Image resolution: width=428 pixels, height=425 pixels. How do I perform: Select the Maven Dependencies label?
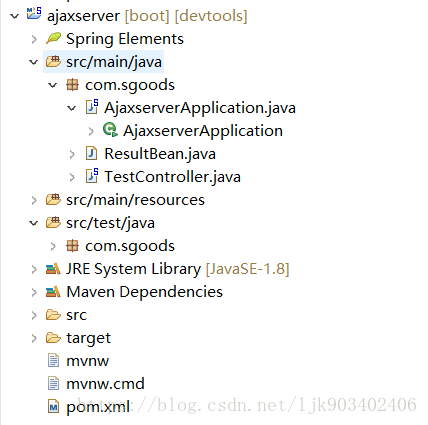[x=144, y=292]
